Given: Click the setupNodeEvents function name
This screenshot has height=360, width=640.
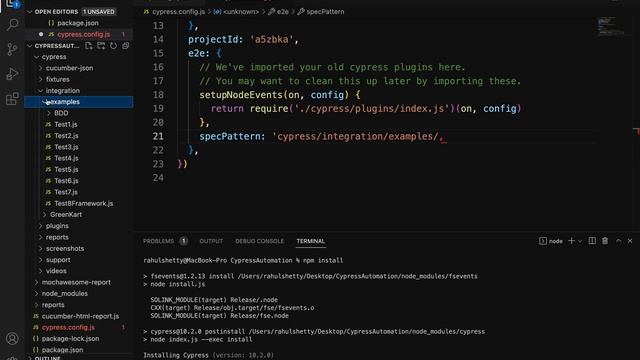Looking at the screenshot, I should 241,95.
